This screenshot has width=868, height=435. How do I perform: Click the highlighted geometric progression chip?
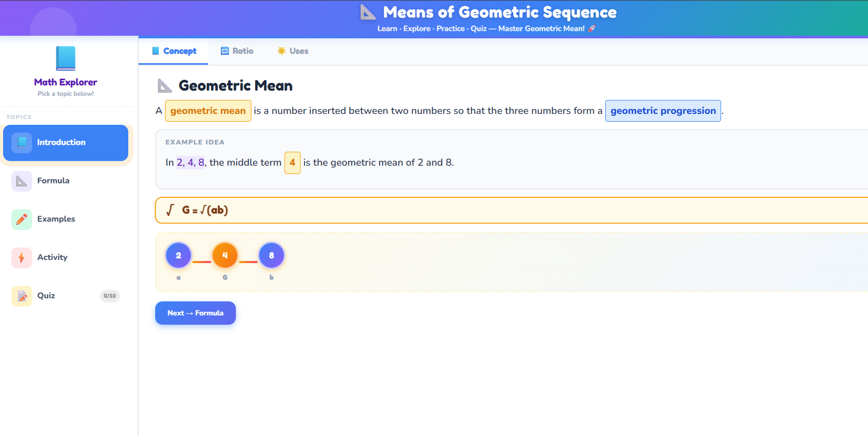click(x=663, y=111)
